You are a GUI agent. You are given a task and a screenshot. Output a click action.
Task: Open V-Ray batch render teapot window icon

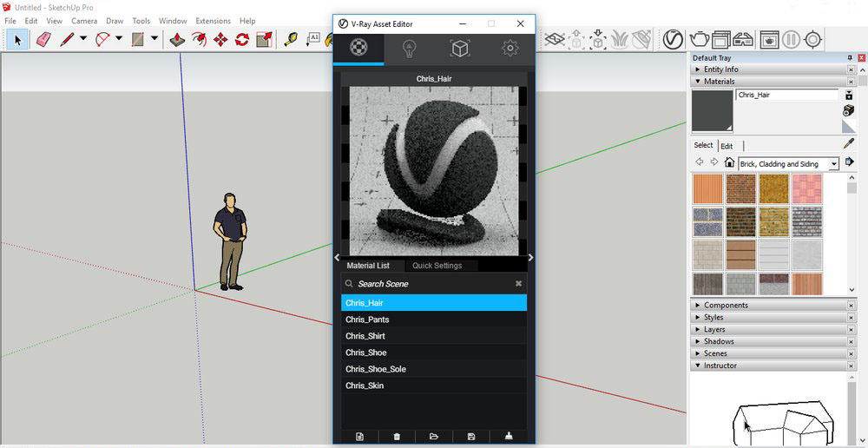tap(769, 39)
